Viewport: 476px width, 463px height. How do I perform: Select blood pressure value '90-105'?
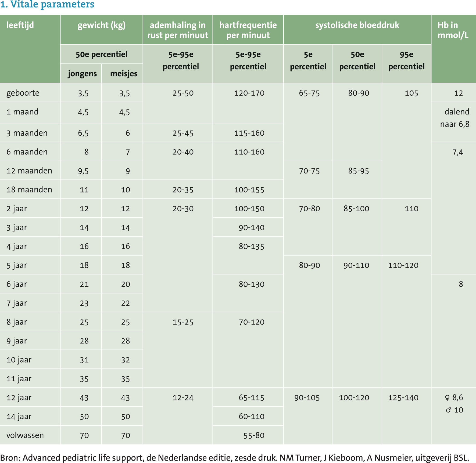(307, 398)
